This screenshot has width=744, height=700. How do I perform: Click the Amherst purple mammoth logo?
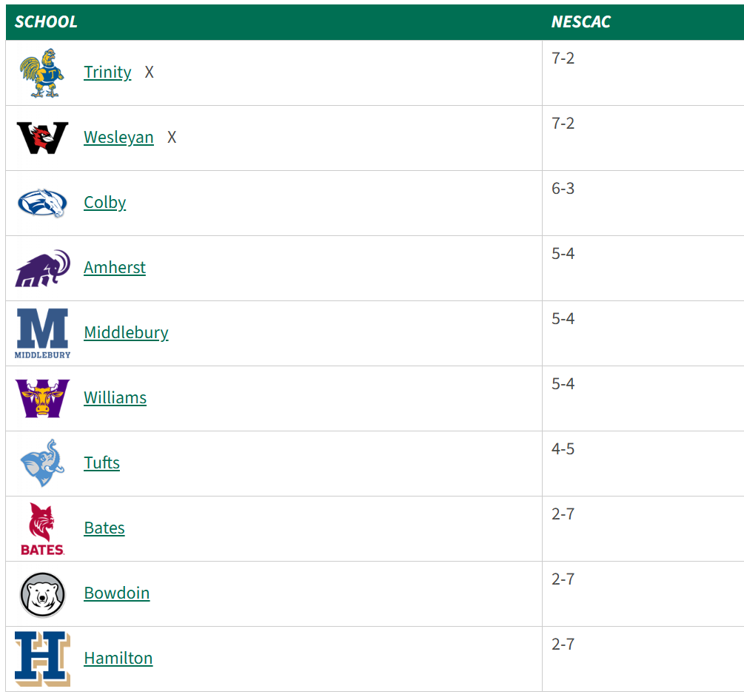point(42,268)
